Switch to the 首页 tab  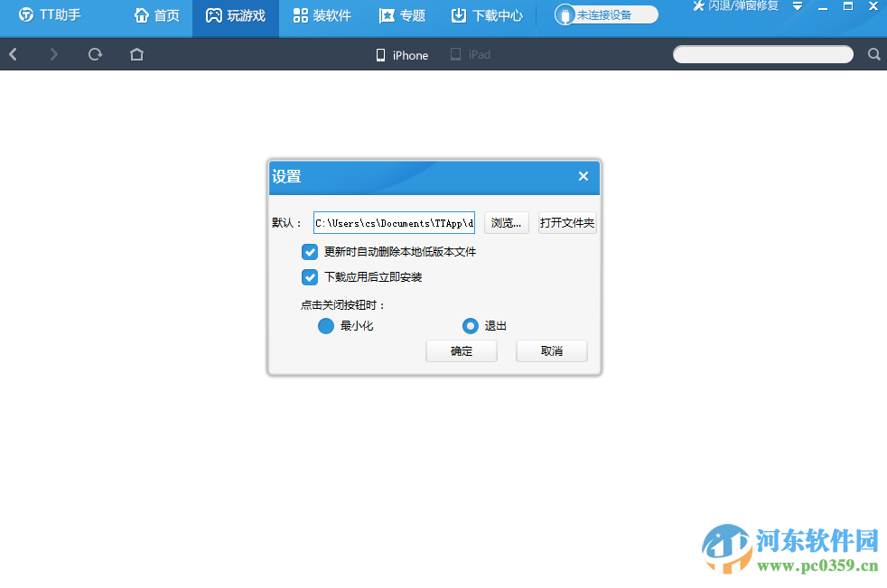157,14
